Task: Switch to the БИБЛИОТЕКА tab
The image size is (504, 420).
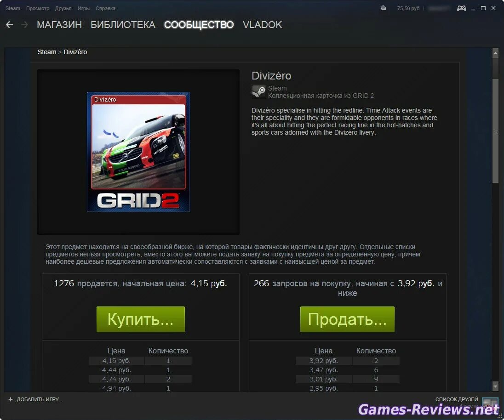Action: click(x=123, y=25)
